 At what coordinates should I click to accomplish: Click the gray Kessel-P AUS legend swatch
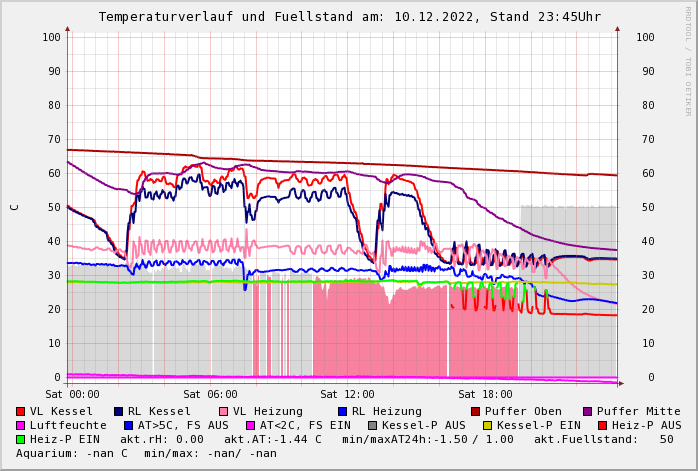click(372, 425)
